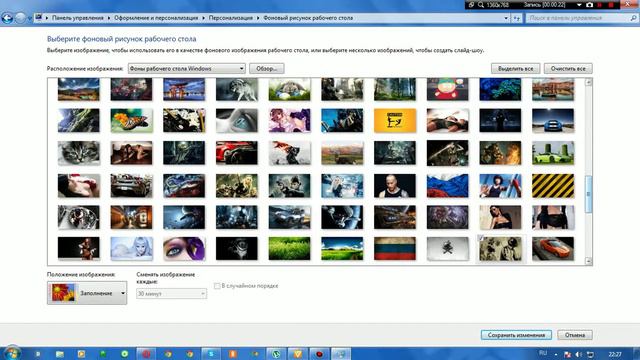Click the magnifier icon in recording bar
Image resolution: width=640 pixels, height=360 pixels.
(x=481, y=5)
